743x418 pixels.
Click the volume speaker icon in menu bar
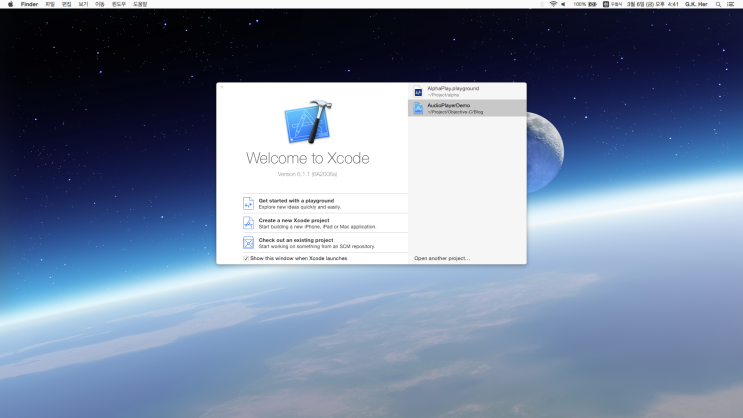pyautogui.click(x=563, y=4)
